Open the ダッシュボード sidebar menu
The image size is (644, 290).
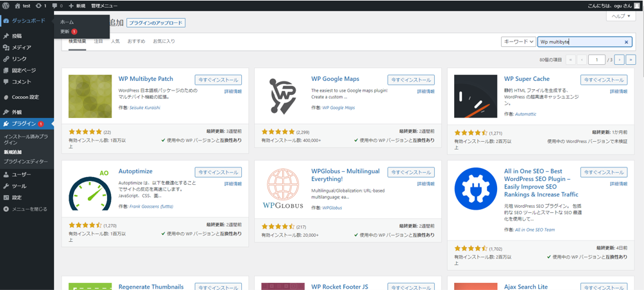pyautogui.click(x=27, y=21)
